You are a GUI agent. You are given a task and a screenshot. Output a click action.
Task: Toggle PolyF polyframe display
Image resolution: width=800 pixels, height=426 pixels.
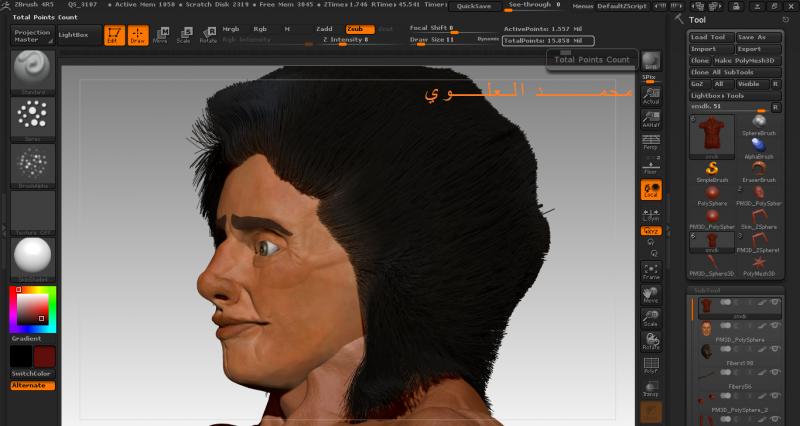click(x=651, y=365)
